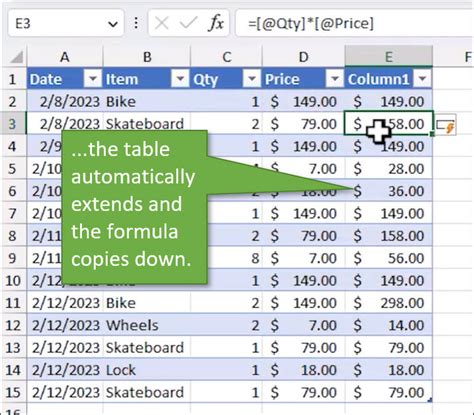Select column E header

(389, 57)
